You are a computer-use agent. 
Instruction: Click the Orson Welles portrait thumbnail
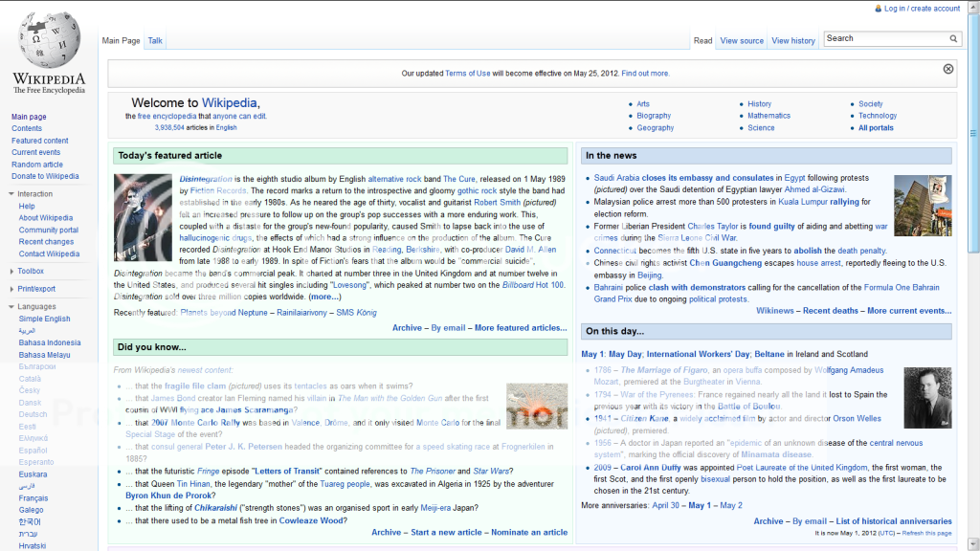click(927, 398)
